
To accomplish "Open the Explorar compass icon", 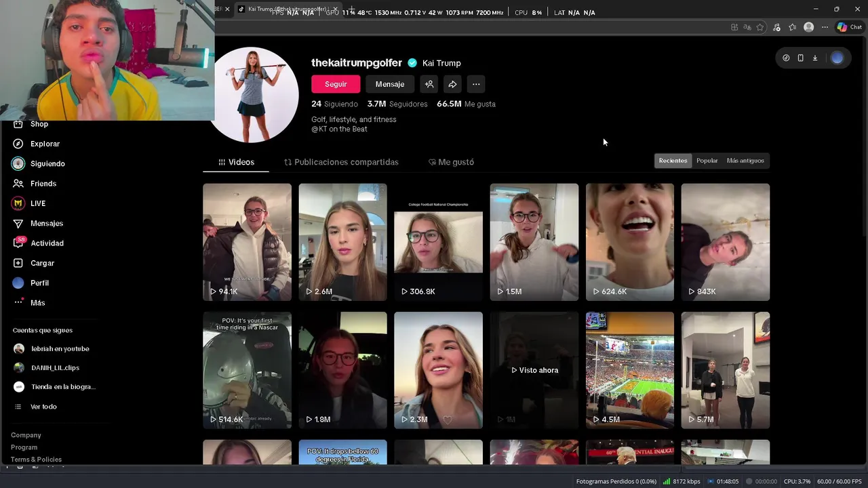I will [18, 144].
